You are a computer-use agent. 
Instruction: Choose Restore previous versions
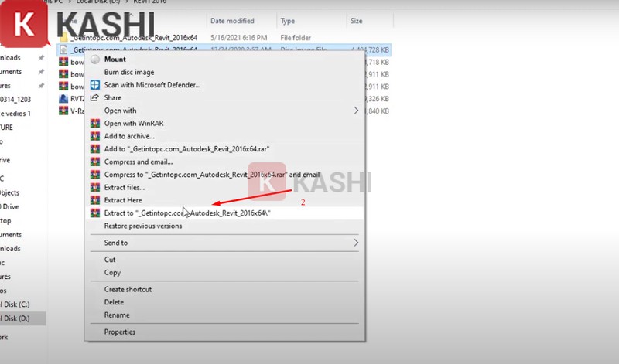[143, 226]
